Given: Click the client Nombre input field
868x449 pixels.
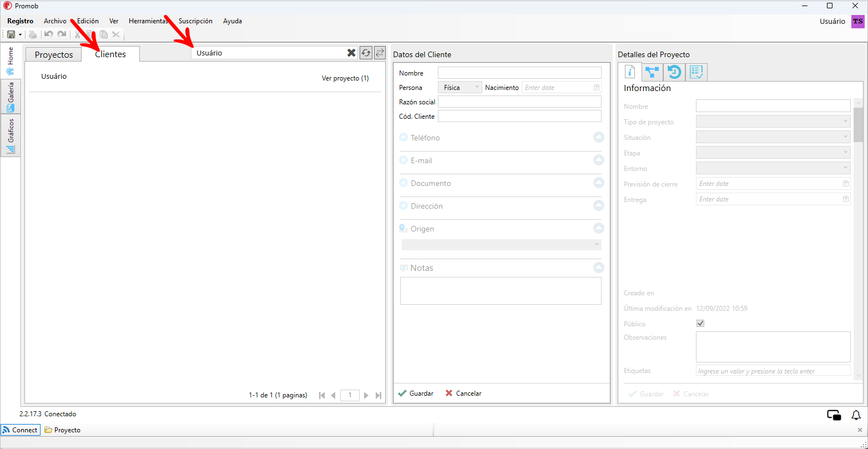Looking at the screenshot, I should coord(519,73).
